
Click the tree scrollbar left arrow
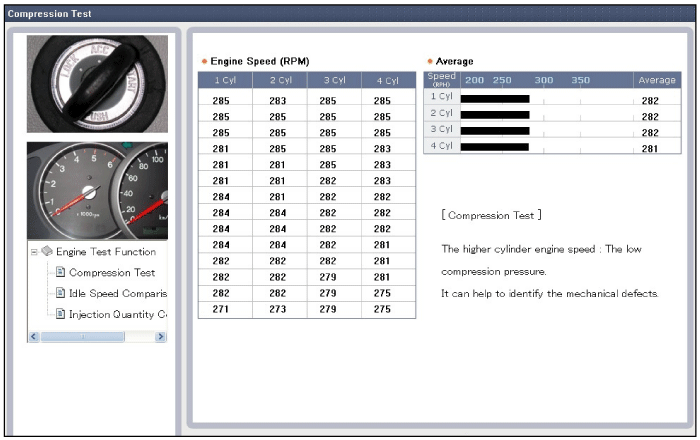(x=34, y=336)
